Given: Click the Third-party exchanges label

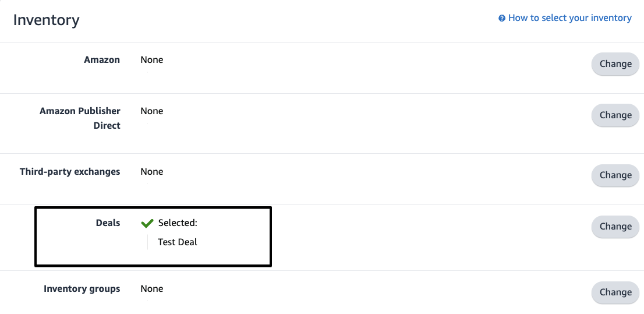Looking at the screenshot, I should [x=70, y=172].
